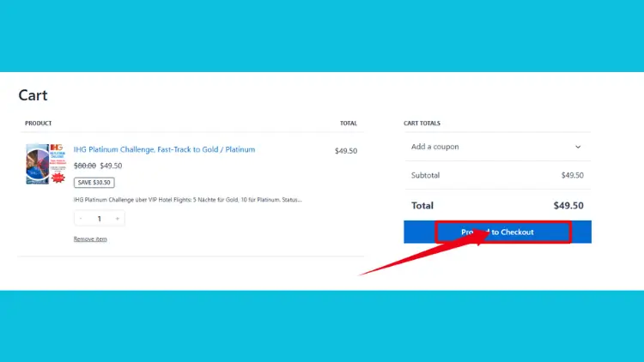644x362 pixels.
Task: Click the product description text line
Action: [188, 200]
